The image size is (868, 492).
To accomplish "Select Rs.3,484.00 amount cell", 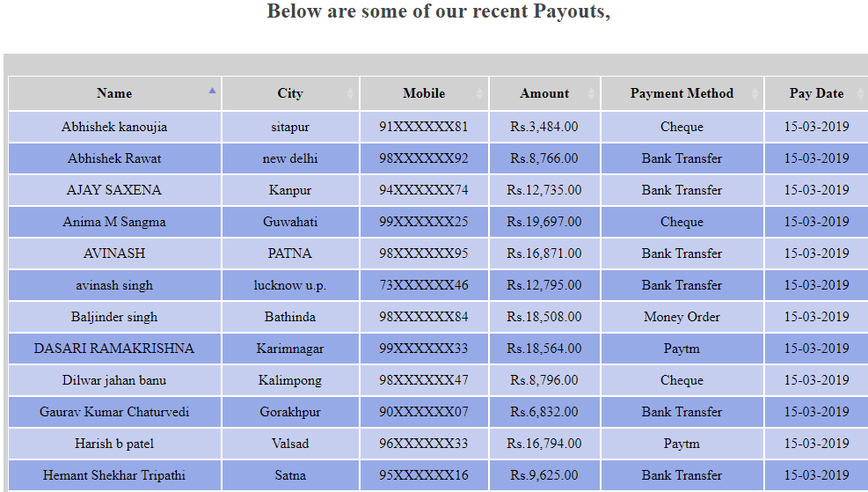I will pyautogui.click(x=544, y=127).
